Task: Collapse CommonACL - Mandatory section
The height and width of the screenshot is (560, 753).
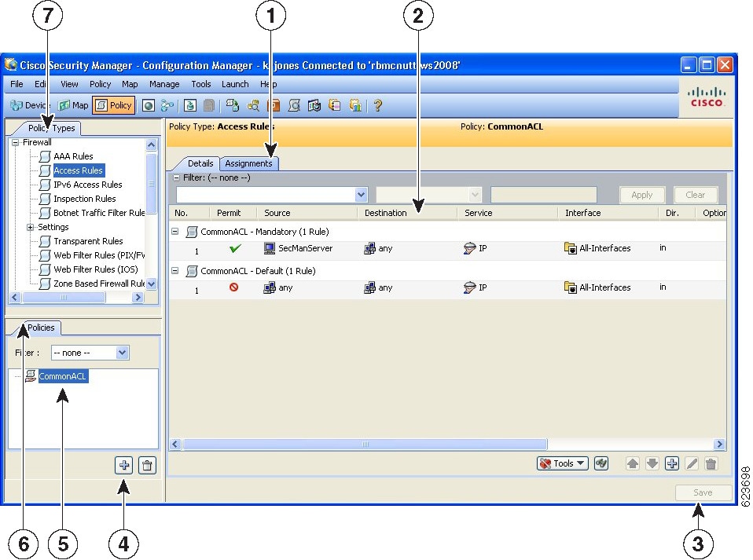Action: click(175, 231)
